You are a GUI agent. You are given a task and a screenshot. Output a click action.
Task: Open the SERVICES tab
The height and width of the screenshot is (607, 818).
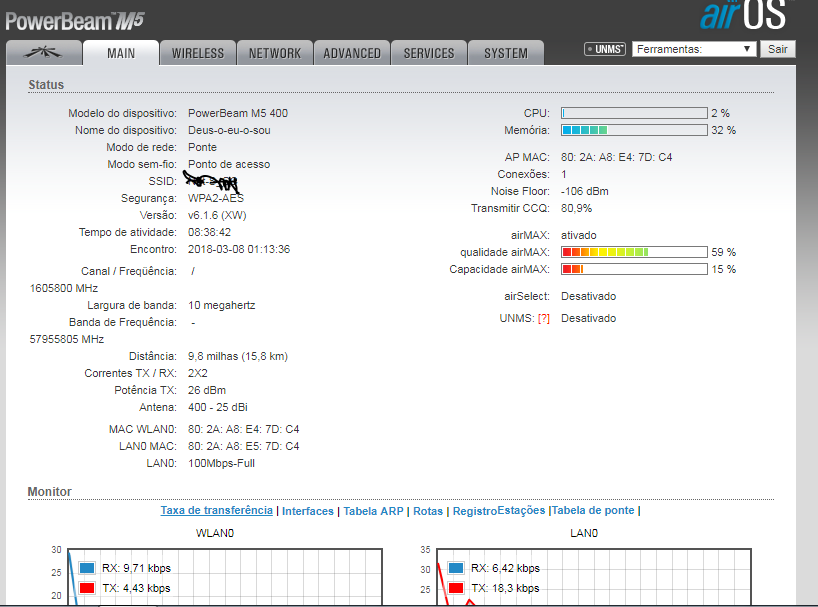[x=429, y=53]
